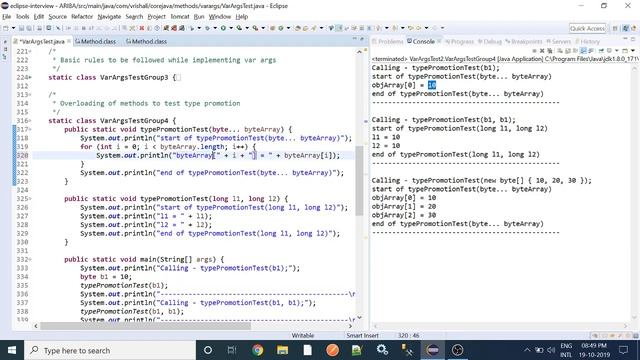Switch to the Progress view tab

(460, 41)
